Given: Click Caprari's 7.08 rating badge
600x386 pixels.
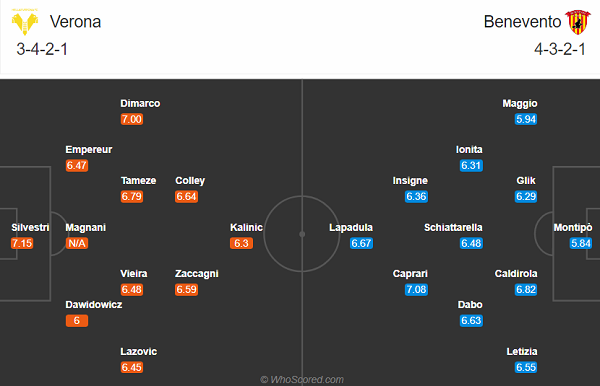Looking at the screenshot, I should click(416, 289).
